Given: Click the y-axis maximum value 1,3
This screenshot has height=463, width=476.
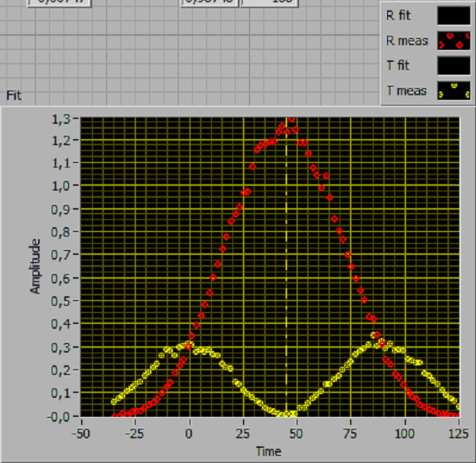Looking at the screenshot, I should tap(61, 119).
